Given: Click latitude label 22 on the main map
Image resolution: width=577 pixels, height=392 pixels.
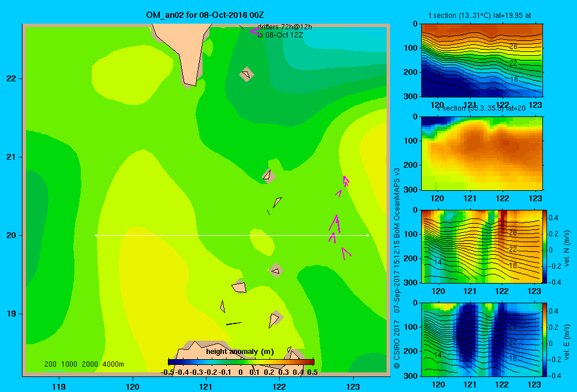Looking at the screenshot, I should (x=11, y=79).
